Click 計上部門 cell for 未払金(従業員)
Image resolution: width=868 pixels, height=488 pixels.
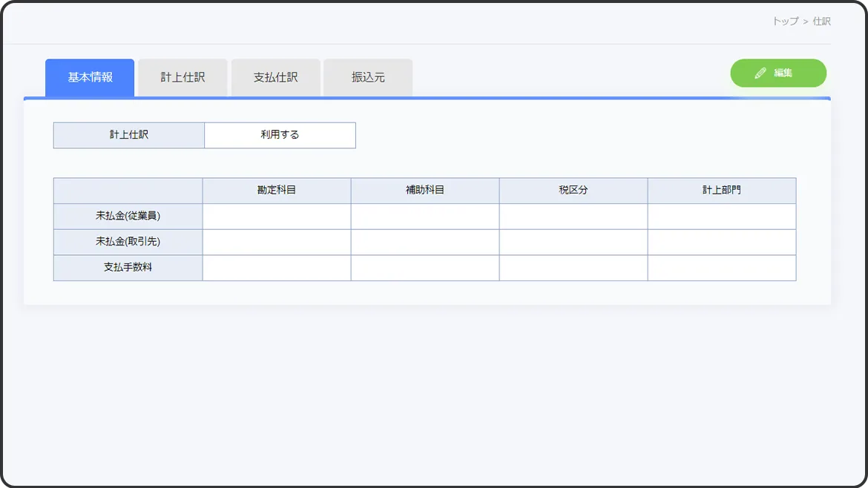(722, 217)
